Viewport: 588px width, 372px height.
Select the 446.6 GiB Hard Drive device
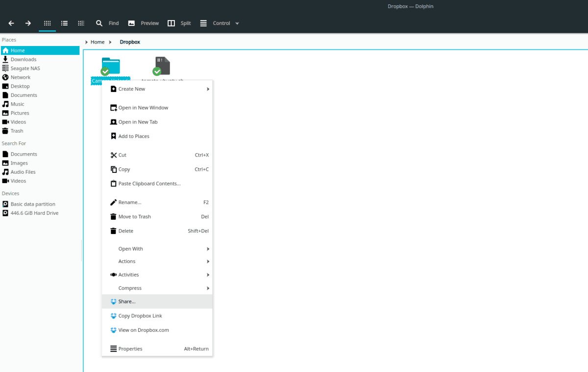(x=34, y=213)
